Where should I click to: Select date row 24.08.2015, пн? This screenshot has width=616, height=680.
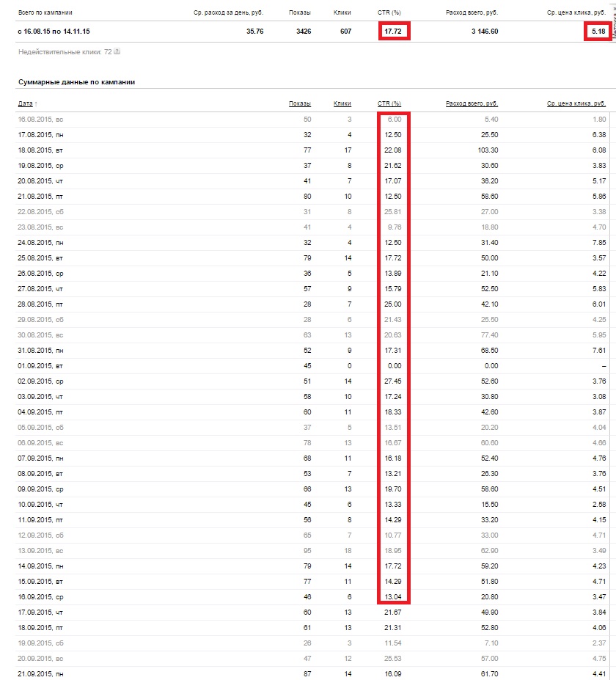(312, 242)
